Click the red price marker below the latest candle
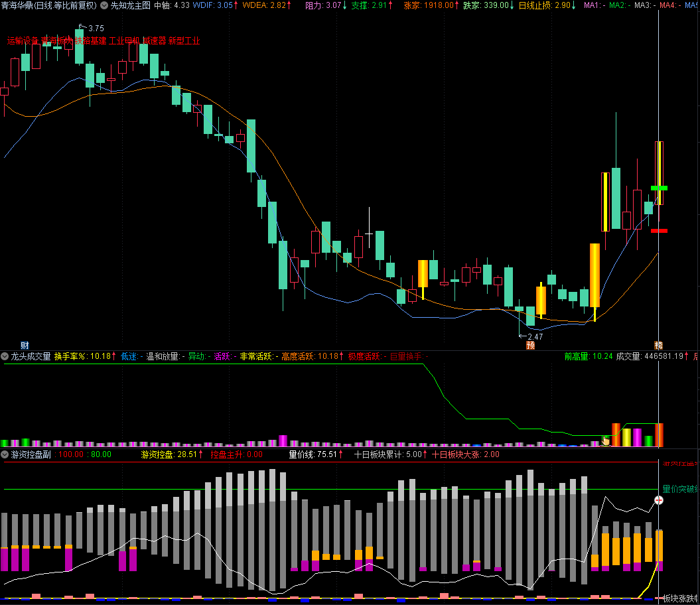The image size is (700, 605). coord(659,231)
